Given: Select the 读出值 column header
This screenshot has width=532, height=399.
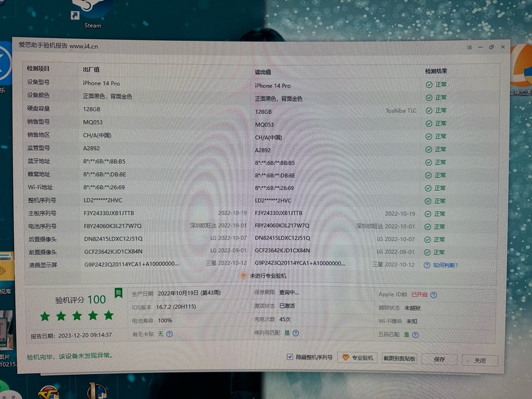Looking at the screenshot, I should click(x=263, y=72).
